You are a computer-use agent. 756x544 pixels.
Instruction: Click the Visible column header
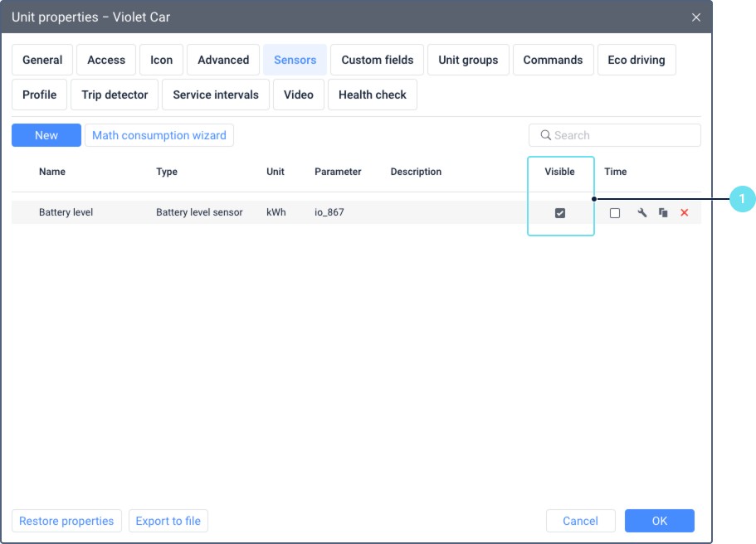(560, 172)
